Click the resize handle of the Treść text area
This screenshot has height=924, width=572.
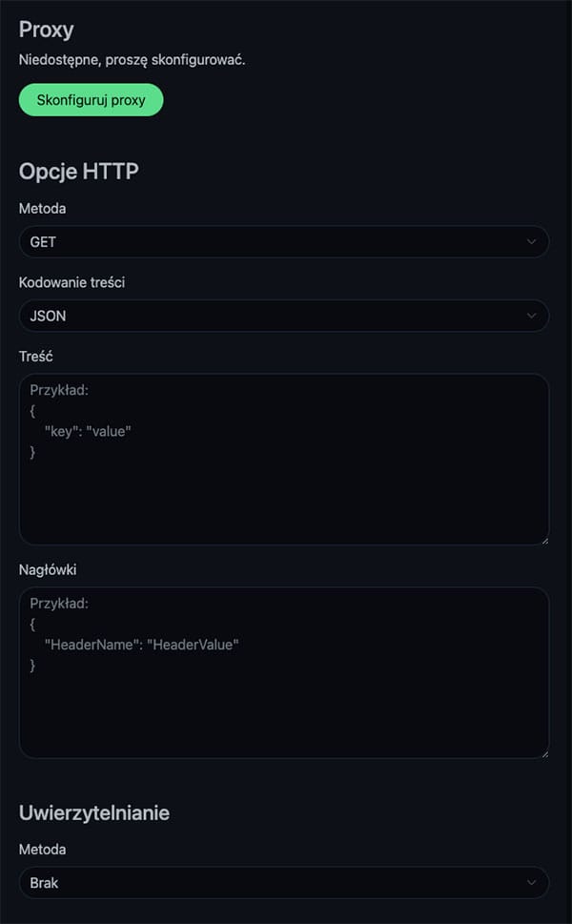tap(543, 540)
